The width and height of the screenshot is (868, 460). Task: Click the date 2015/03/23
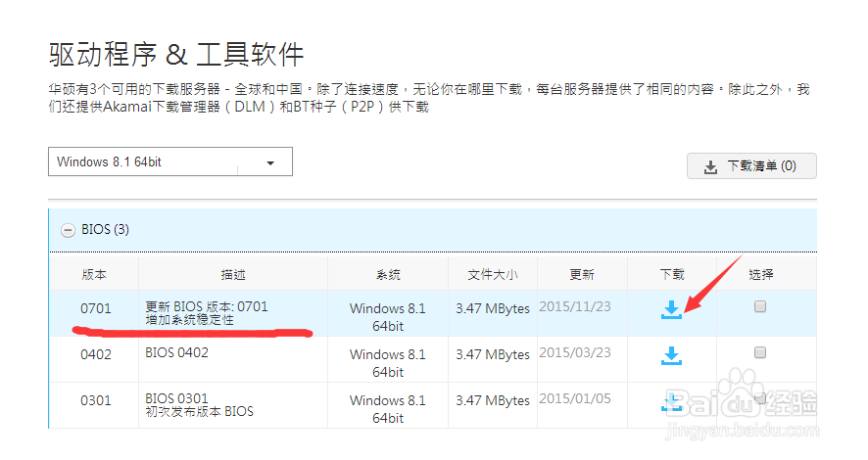click(x=575, y=352)
